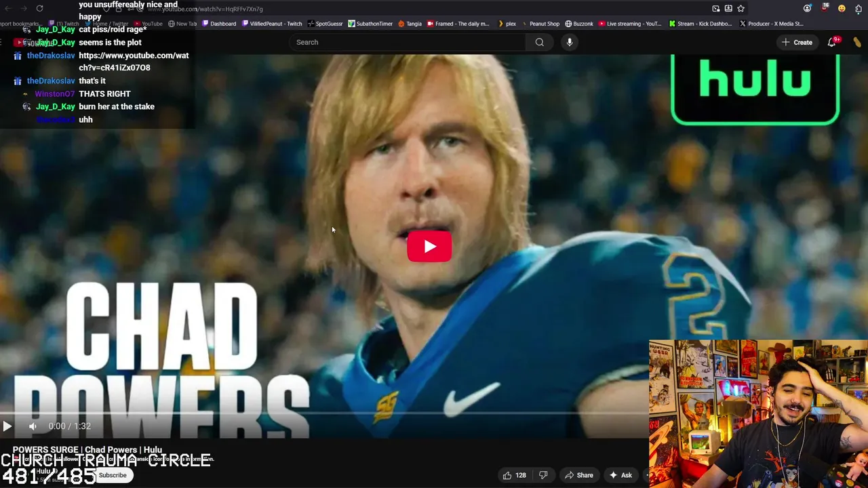Open the Create menu button
The width and height of the screenshot is (868, 488).
coord(796,42)
